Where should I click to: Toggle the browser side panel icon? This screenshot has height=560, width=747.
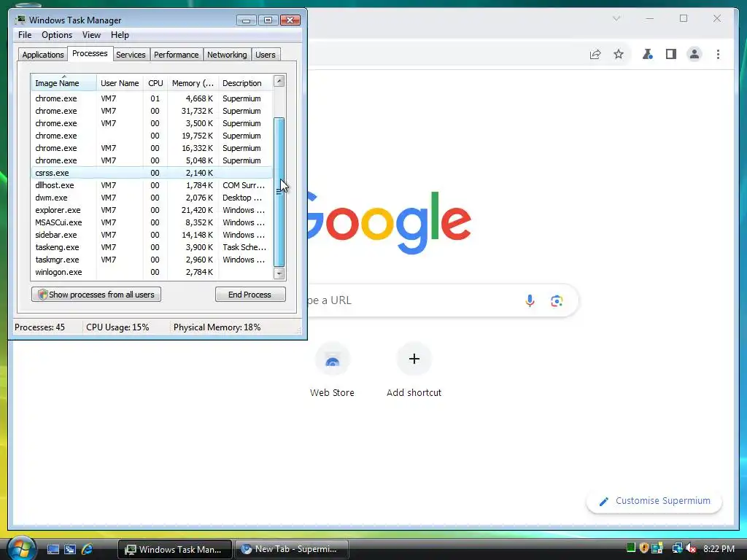[x=671, y=54]
